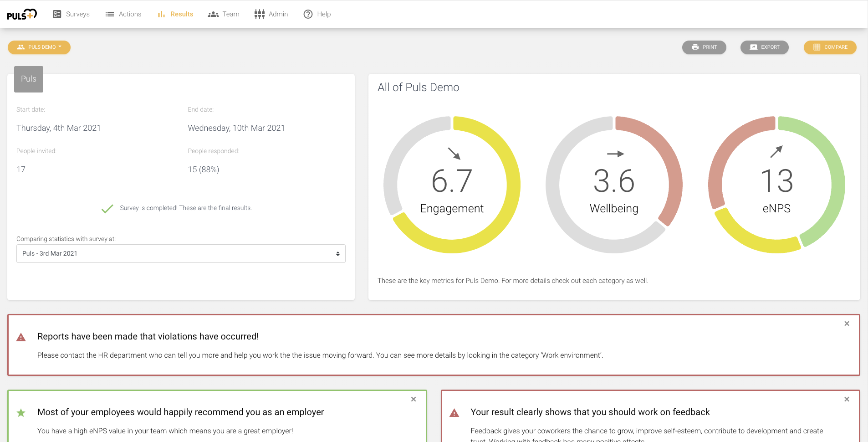Click 'Reports have been made that violations' heading
The width and height of the screenshot is (868, 442).
coord(148,336)
